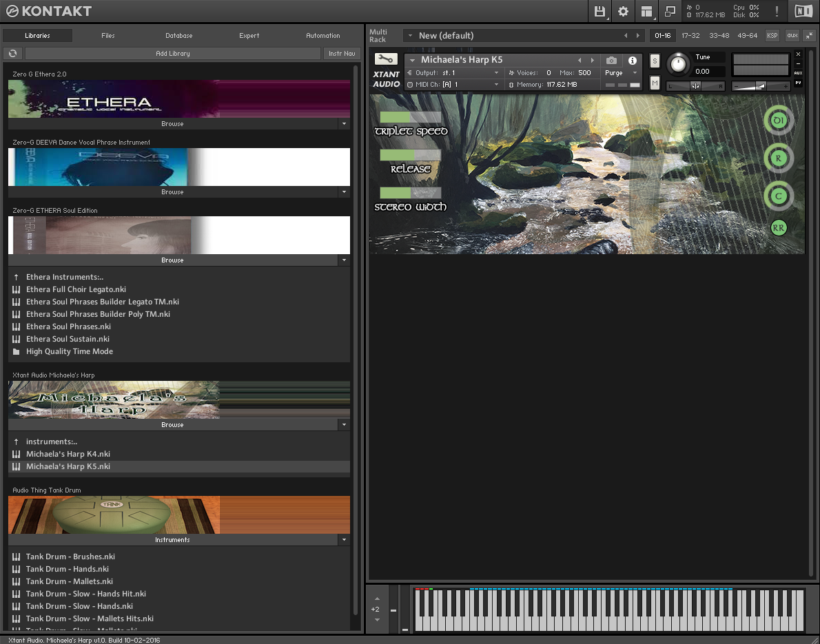Shift keyboard octave up with the arrow
The height and width of the screenshot is (644, 820).
[x=377, y=599]
